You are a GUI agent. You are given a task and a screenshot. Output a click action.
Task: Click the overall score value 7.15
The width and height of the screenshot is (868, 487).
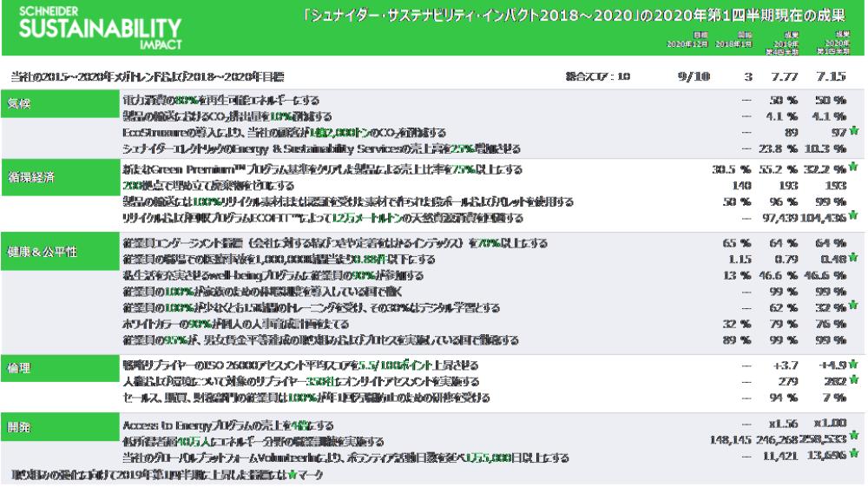pyautogui.click(x=829, y=76)
